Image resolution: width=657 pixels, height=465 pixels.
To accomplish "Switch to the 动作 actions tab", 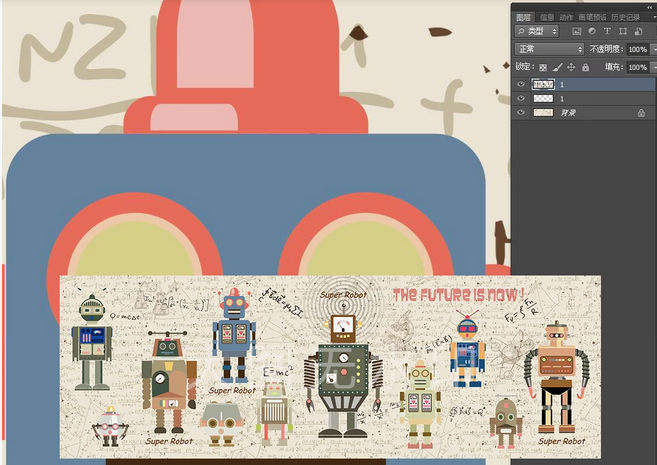I will [566, 17].
